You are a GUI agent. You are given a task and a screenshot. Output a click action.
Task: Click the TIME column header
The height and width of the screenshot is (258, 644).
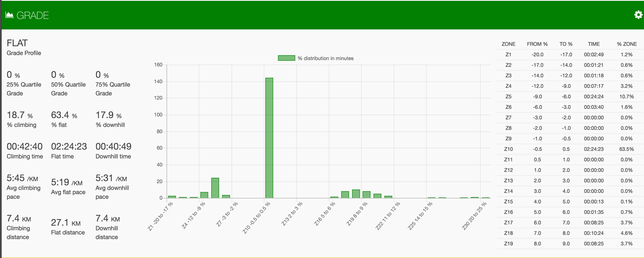point(593,44)
